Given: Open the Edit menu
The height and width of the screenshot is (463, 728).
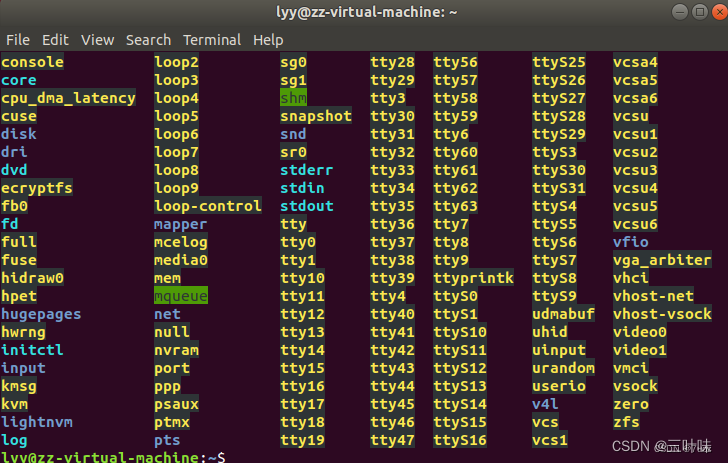Looking at the screenshot, I should pyautogui.click(x=55, y=40).
